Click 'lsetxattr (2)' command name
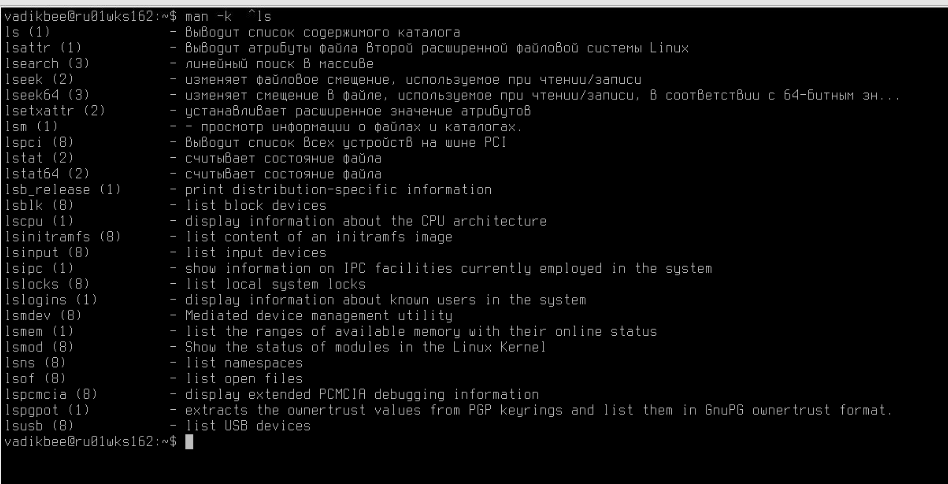 [x=55, y=111]
